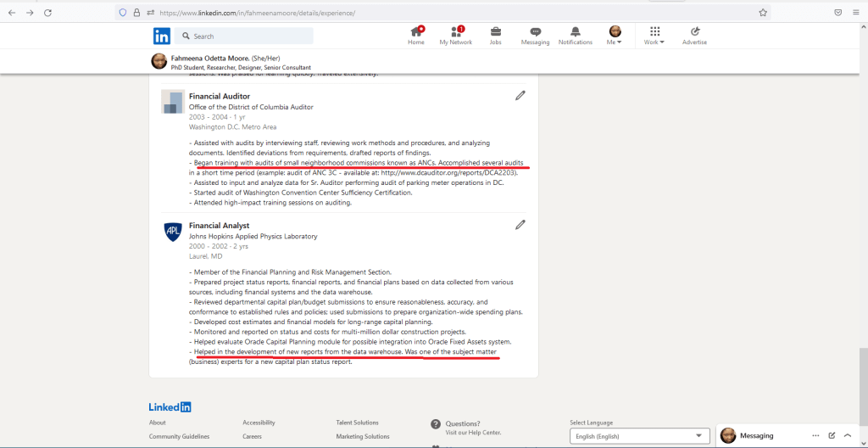Edit the Financial Analyst experience entry
Viewport: 868px width, 448px height.
(x=520, y=225)
